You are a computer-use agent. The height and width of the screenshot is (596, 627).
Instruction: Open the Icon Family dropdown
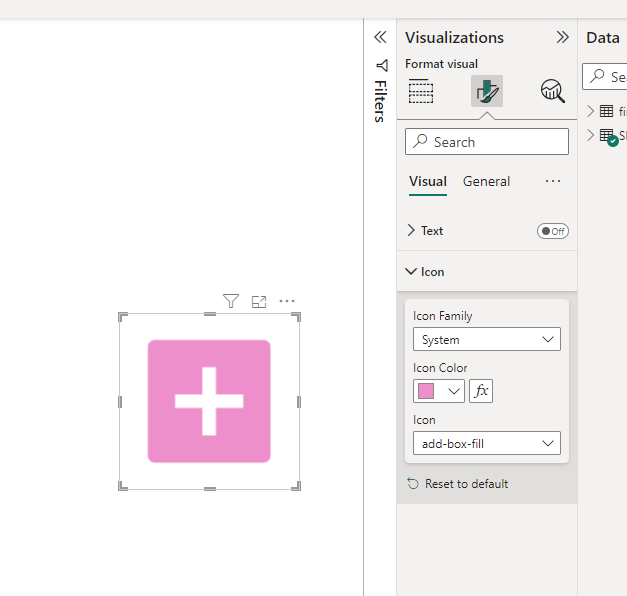(487, 340)
